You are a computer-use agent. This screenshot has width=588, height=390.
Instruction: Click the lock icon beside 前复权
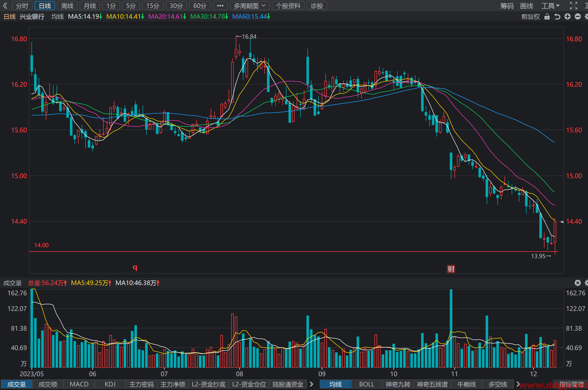point(547,17)
